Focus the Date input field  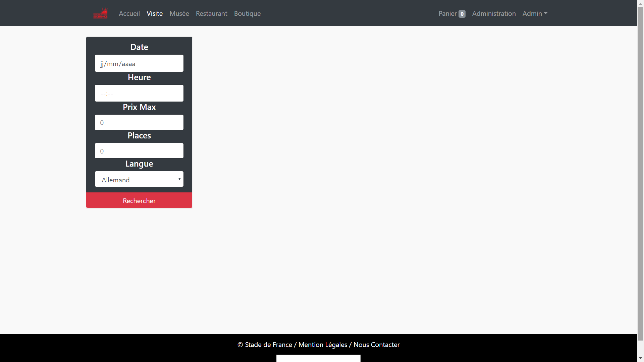139,63
